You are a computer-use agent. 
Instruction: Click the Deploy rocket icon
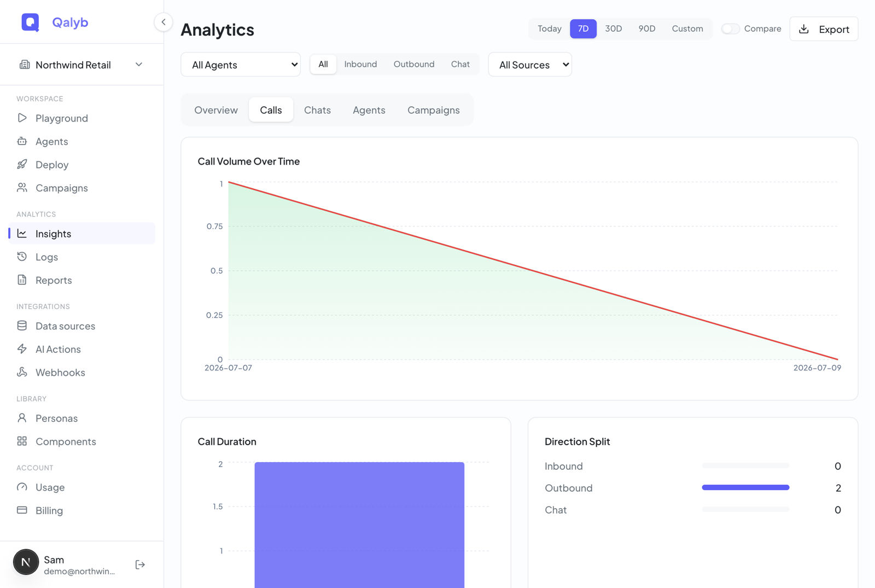coord(22,165)
